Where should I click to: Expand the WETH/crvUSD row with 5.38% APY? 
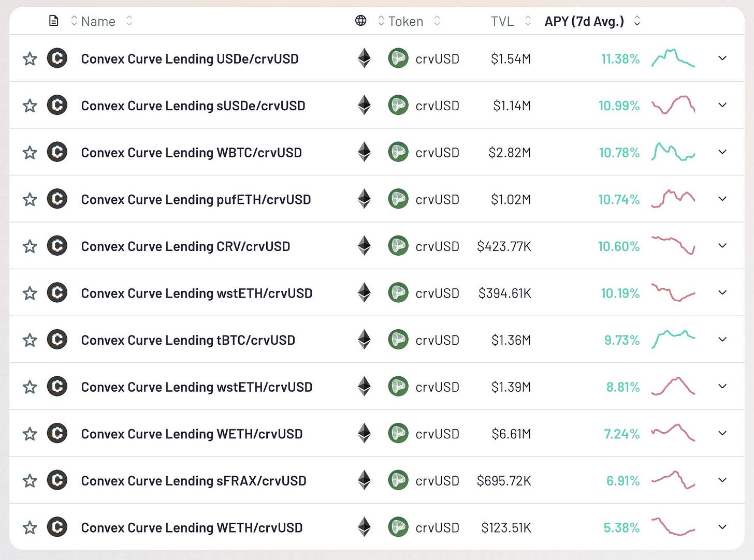[x=722, y=527]
